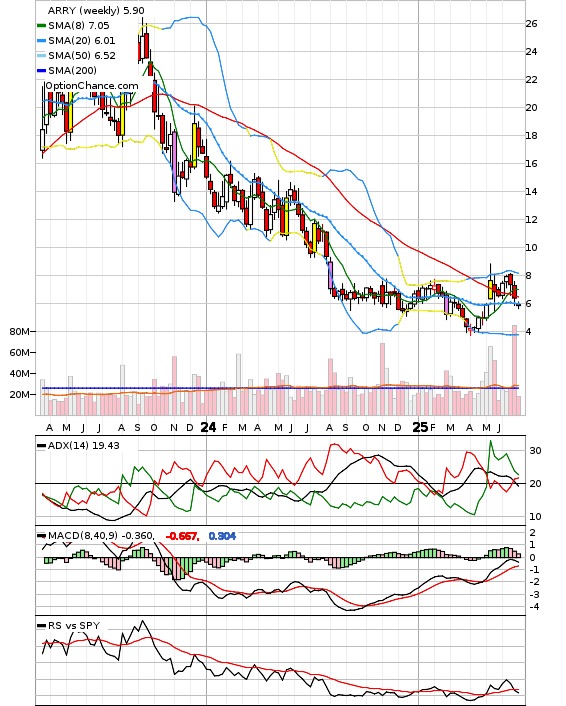Click the blue MACD histogram value 0.304

(x=222, y=536)
